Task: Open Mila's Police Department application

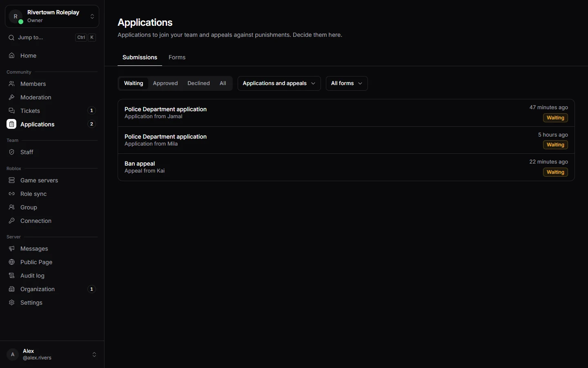Action: [346, 140]
